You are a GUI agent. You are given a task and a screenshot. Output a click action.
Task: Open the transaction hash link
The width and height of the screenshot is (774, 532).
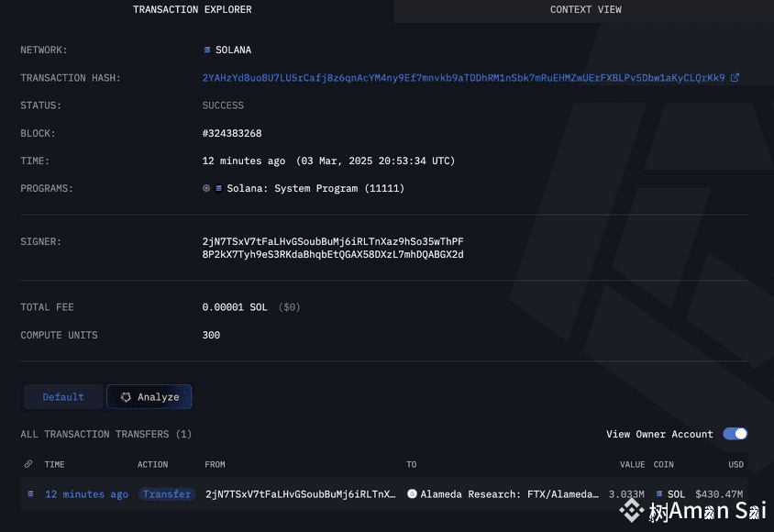[463, 77]
